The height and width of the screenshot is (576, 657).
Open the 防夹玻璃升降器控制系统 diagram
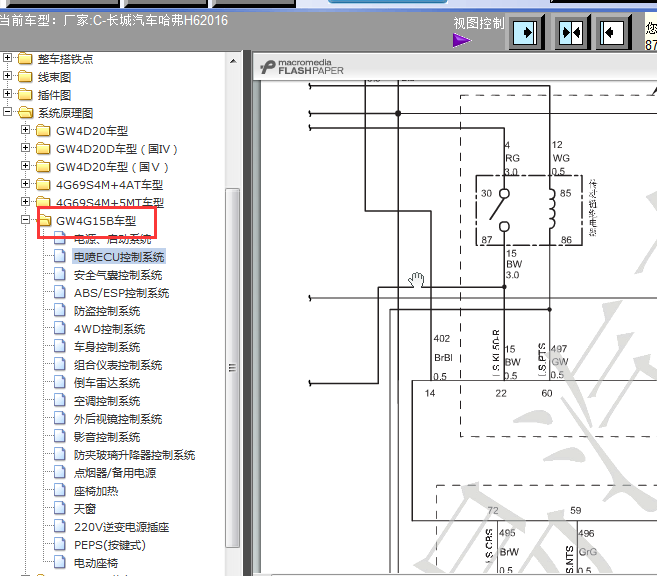(x=135, y=455)
